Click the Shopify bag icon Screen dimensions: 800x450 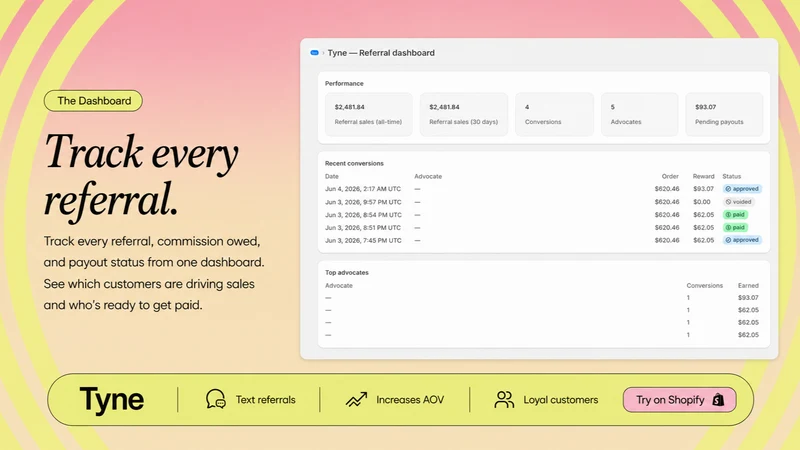click(718, 399)
